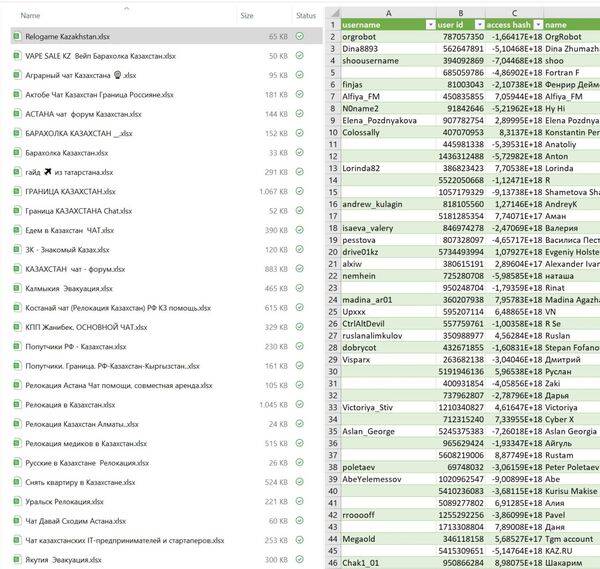Open the user id column filter dropdown
The width and height of the screenshot is (600, 569).
coord(479,25)
